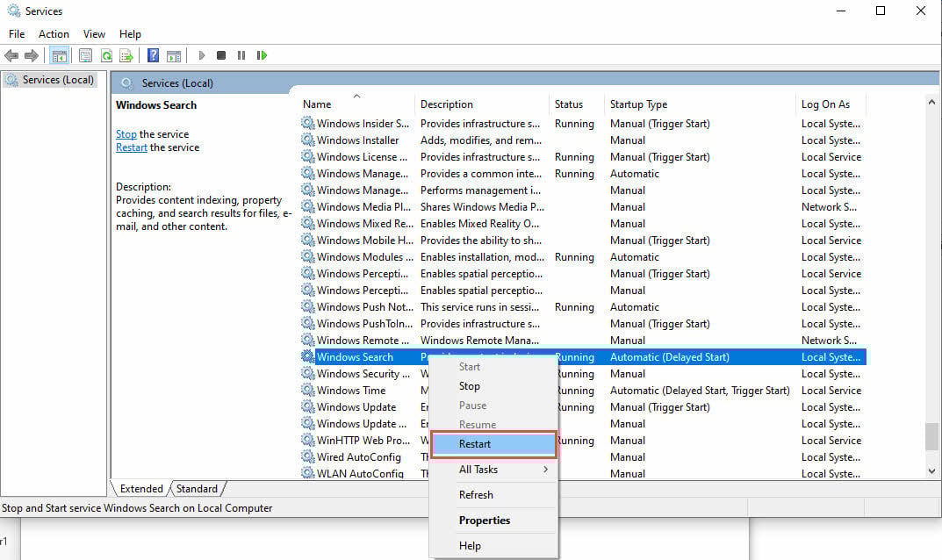This screenshot has height=560, width=942.
Task: Select the Wired AutoConfig service row
Action: click(x=583, y=456)
